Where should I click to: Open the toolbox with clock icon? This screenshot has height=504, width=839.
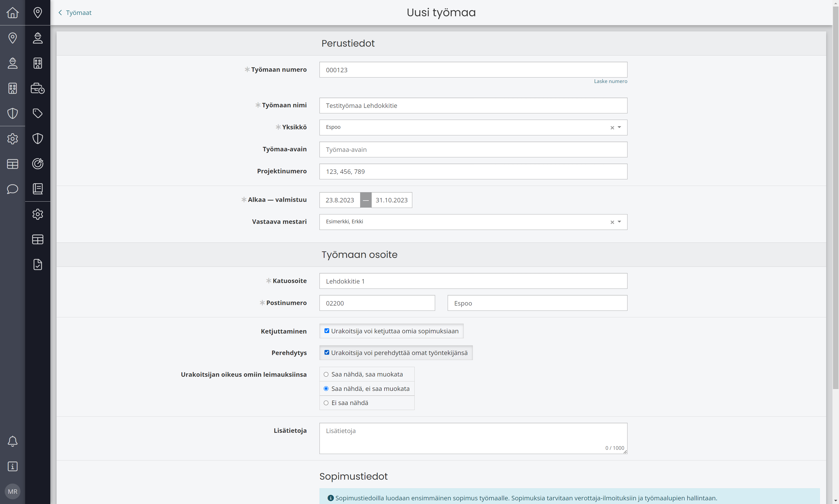click(38, 88)
